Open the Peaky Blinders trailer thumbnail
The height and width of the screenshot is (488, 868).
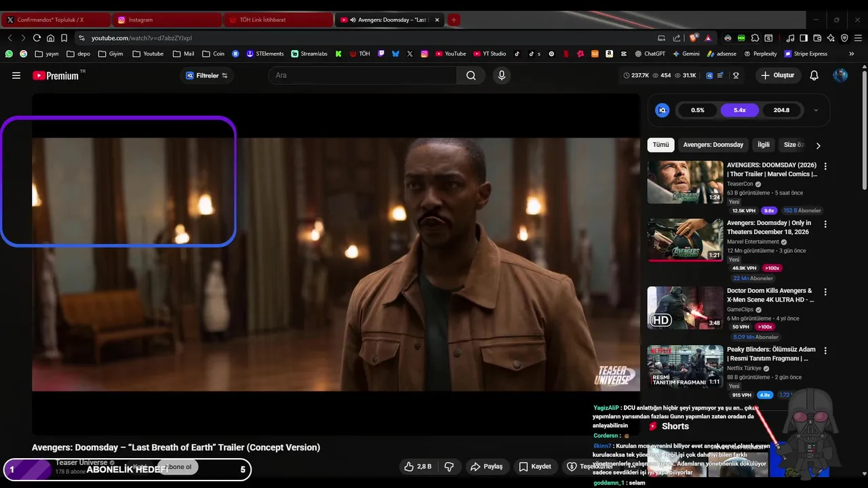click(x=685, y=367)
